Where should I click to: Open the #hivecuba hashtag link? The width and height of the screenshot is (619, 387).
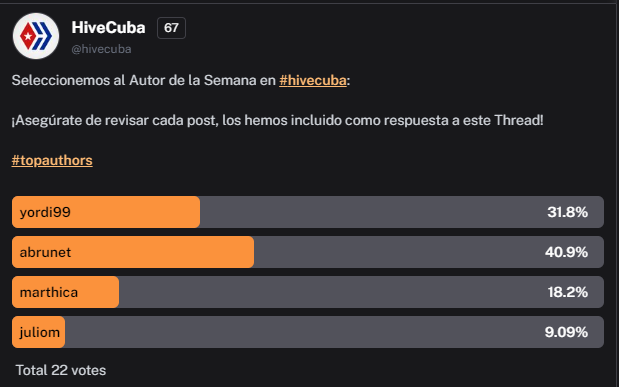pyautogui.click(x=313, y=81)
